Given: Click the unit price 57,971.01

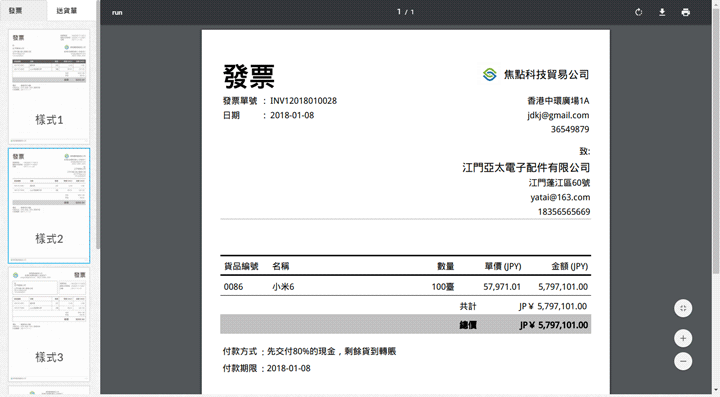Looking at the screenshot, I should pyautogui.click(x=502, y=287).
